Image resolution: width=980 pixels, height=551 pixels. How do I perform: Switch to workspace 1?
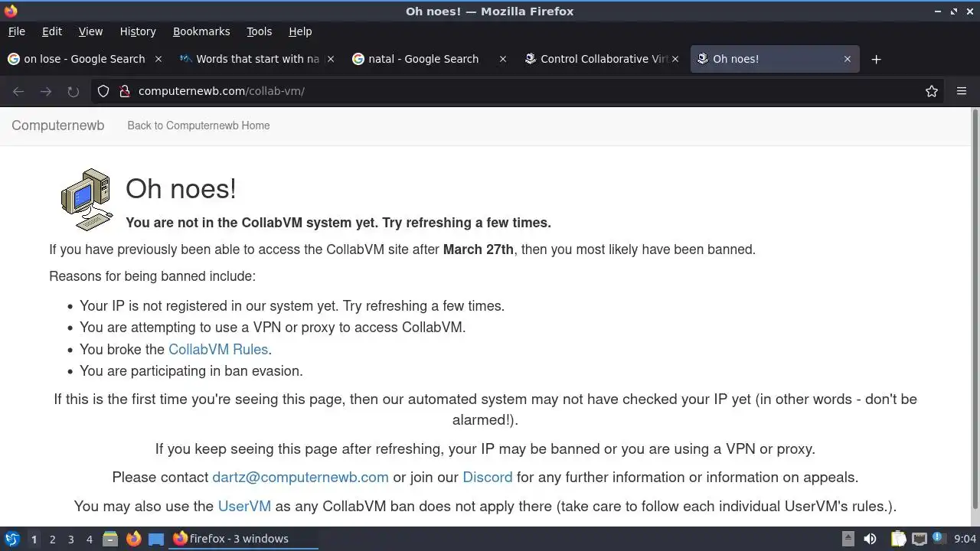click(34, 539)
